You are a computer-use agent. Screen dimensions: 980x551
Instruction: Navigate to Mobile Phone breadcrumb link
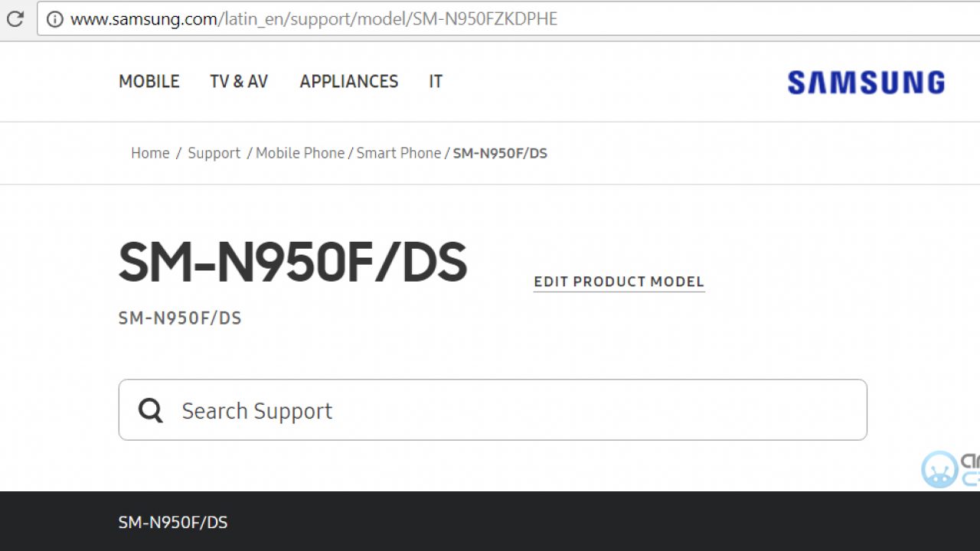tap(300, 153)
